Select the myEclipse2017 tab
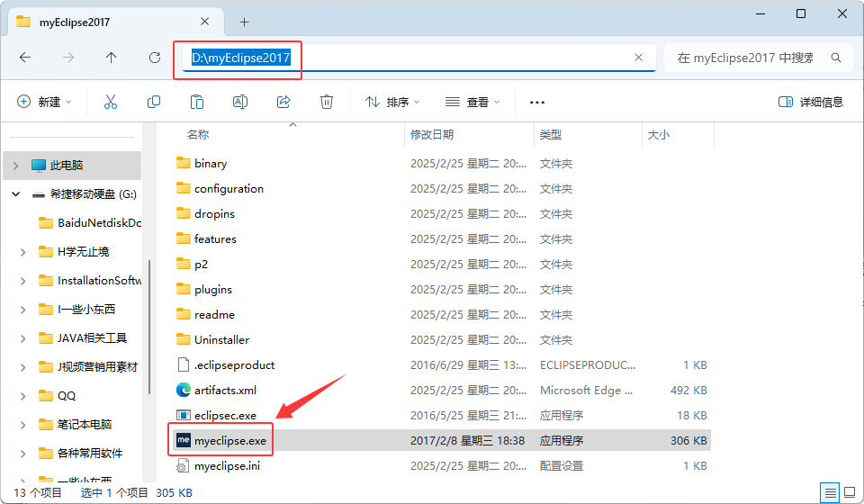864x504 pixels. [x=117, y=22]
